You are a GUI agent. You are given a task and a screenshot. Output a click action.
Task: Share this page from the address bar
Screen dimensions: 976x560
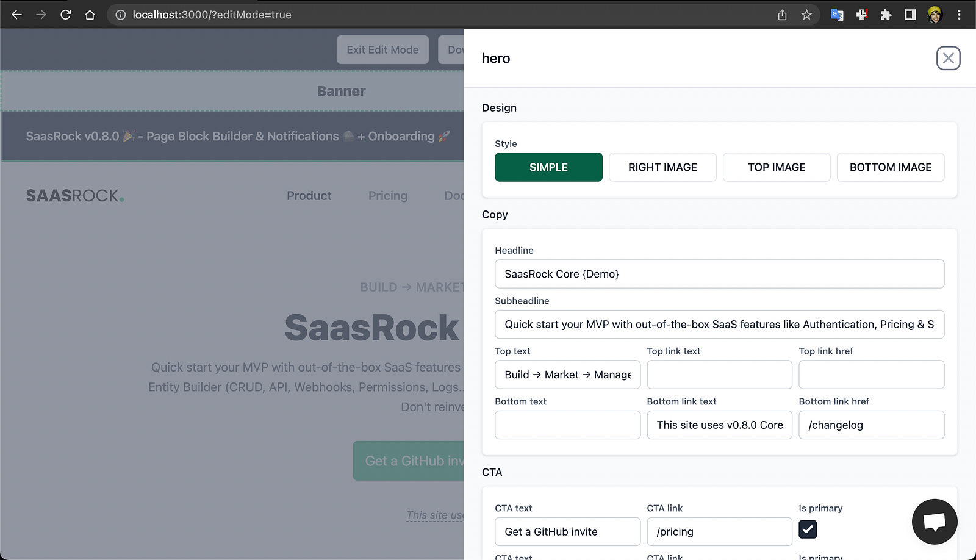[782, 15]
